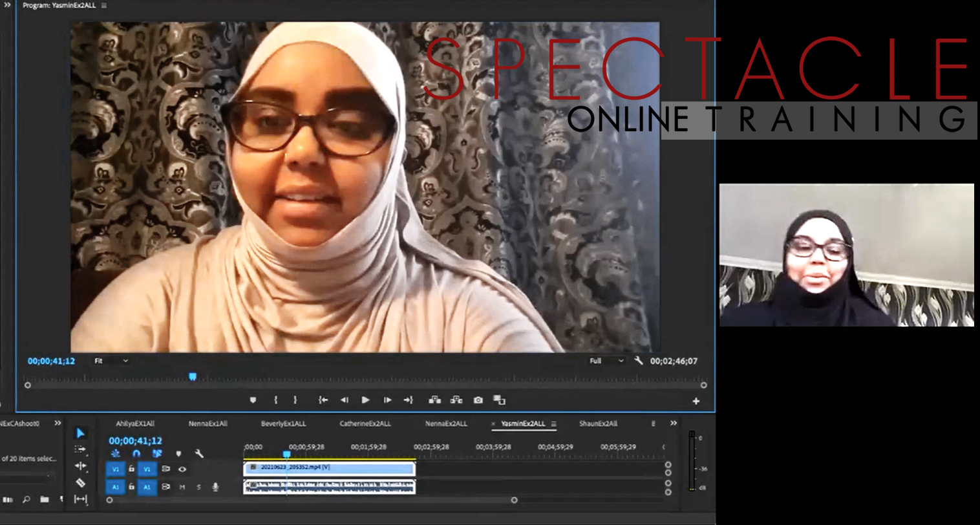Add a marker in the timeline
980x525 pixels.
(x=178, y=454)
